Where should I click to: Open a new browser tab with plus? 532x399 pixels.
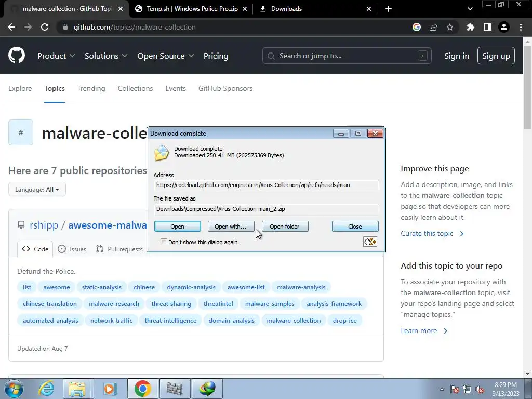tap(389, 9)
